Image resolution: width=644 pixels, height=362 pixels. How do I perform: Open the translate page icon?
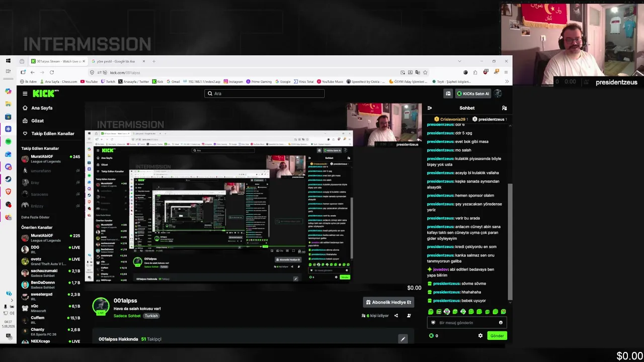[x=418, y=72]
